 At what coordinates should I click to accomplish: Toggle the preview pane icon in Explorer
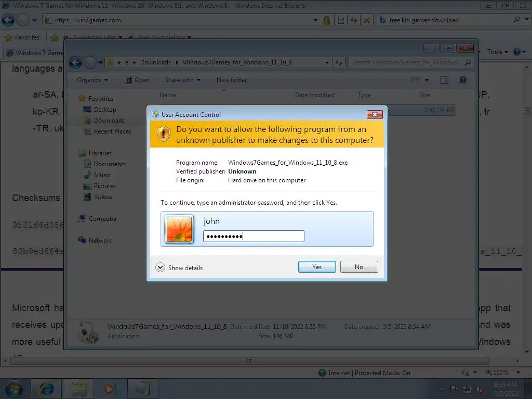coord(444,80)
